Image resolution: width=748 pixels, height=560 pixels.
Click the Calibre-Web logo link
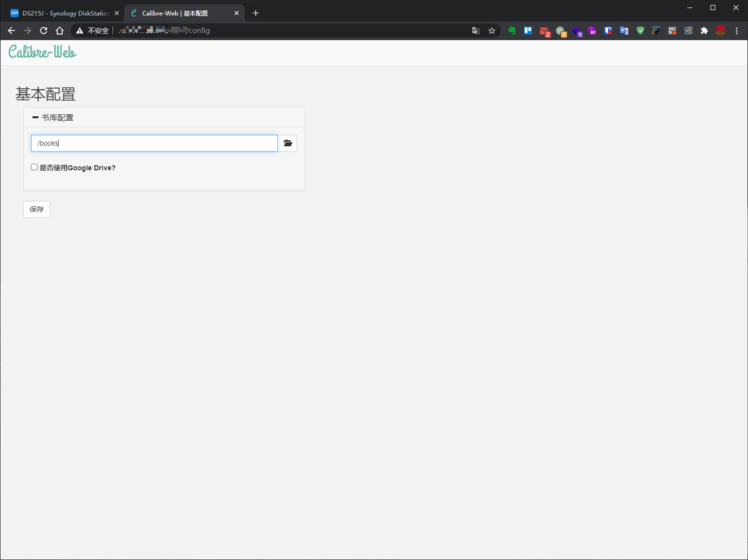[42, 51]
